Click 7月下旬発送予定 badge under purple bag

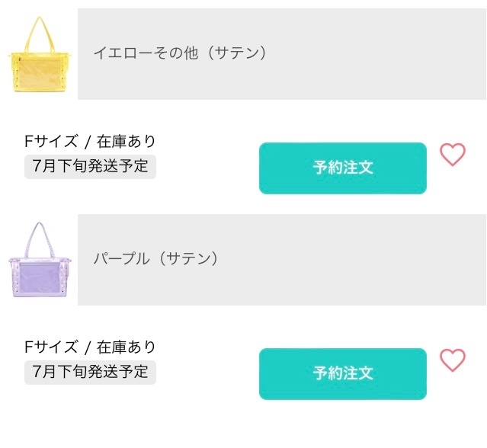click(90, 373)
